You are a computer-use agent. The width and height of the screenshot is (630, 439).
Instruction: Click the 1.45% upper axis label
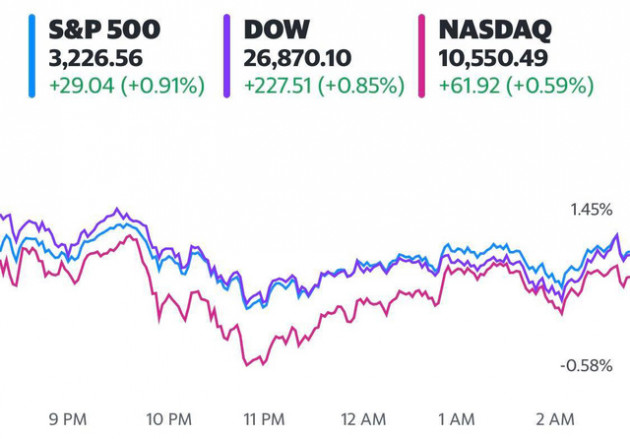pyautogui.click(x=592, y=210)
